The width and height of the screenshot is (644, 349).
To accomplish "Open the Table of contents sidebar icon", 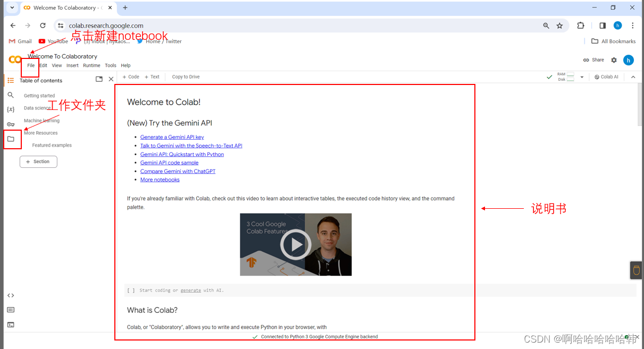I will [11, 80].
